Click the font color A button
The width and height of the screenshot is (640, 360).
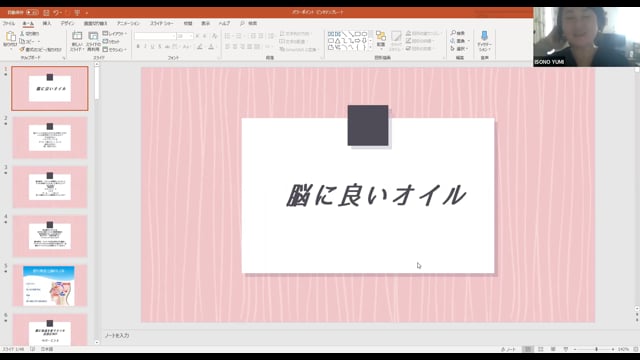tap(211, 47)
